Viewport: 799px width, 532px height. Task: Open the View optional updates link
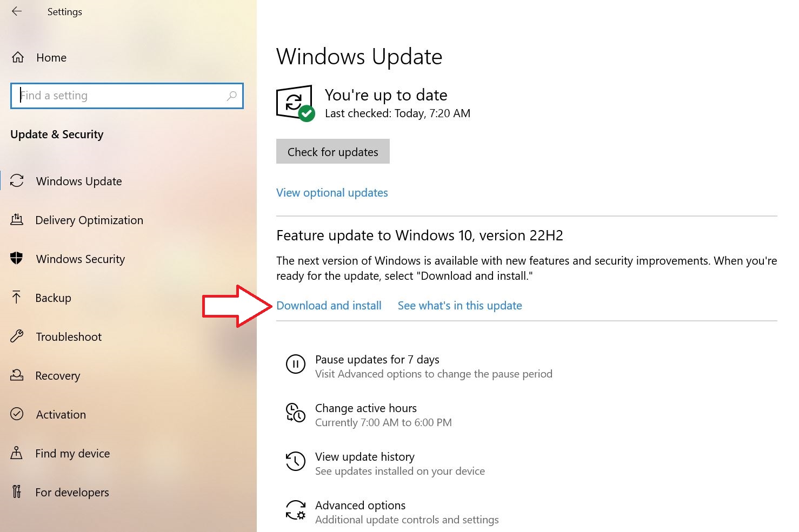click(332, 193)
